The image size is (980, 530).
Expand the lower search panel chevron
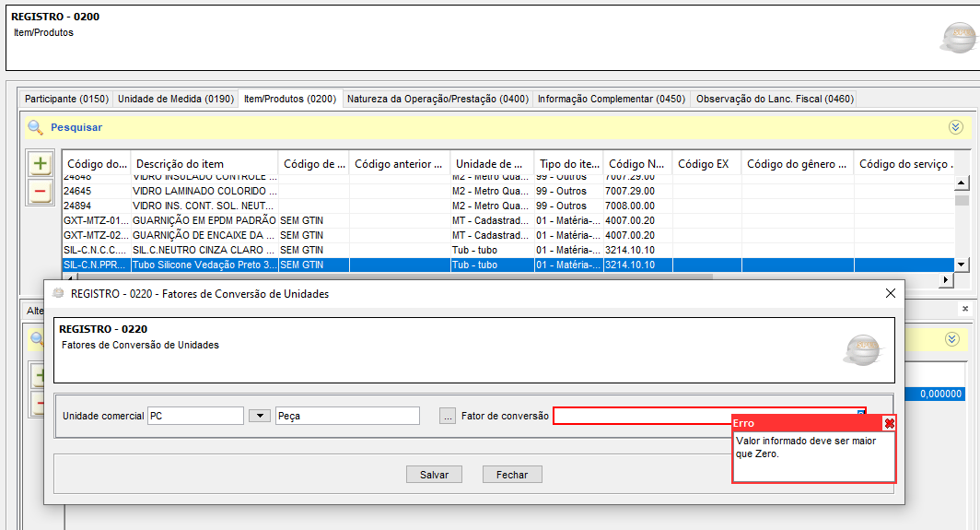pyautogui.click(x=952, y=339)
